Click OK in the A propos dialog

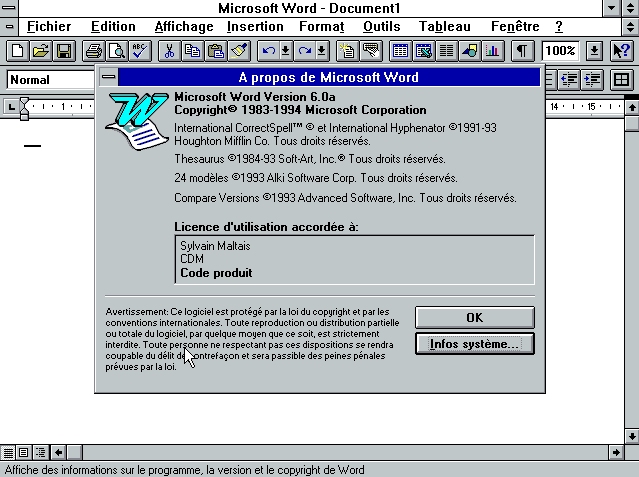(x=475, y=318)
